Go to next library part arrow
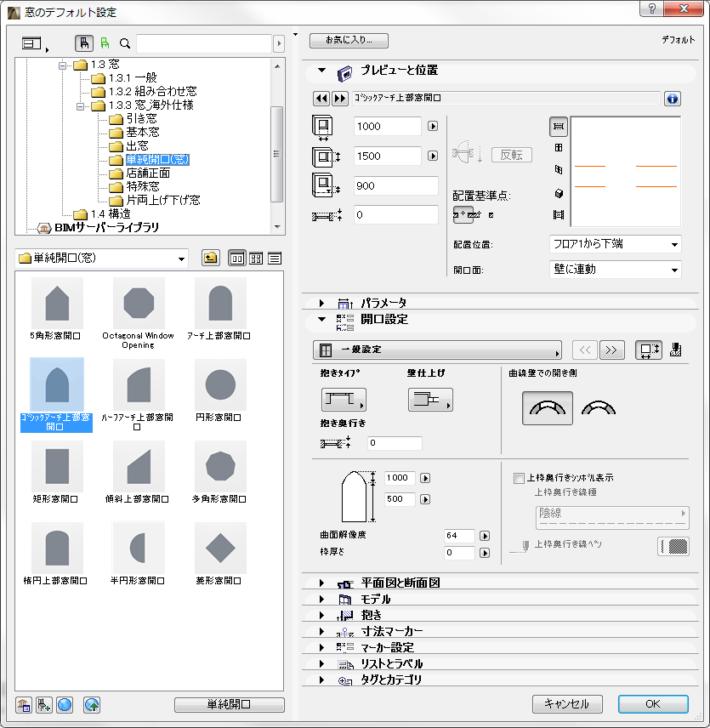The height and width of the screenshot is (728, 710). [x=339, y=99]
